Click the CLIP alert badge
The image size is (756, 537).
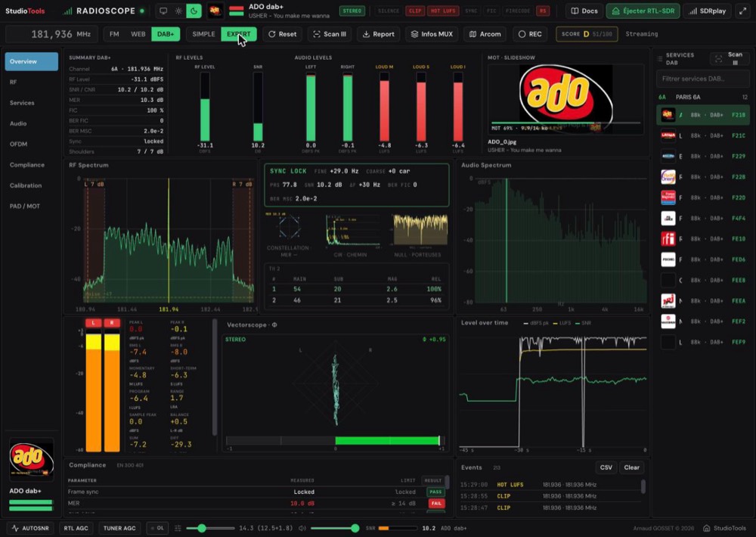tap(414, 11)
